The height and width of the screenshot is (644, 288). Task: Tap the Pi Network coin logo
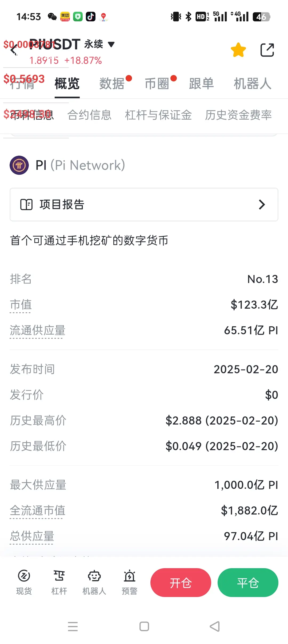(x=19, y=165)
